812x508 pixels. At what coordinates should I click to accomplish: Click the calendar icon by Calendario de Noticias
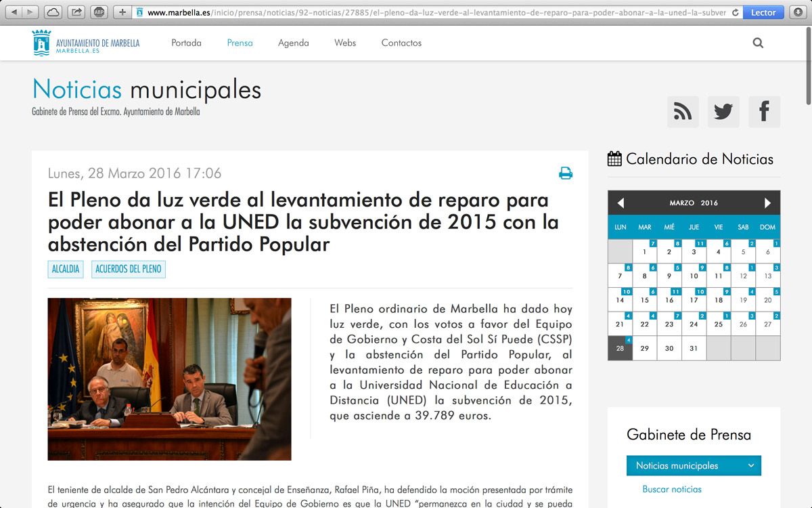coord(614,159)
